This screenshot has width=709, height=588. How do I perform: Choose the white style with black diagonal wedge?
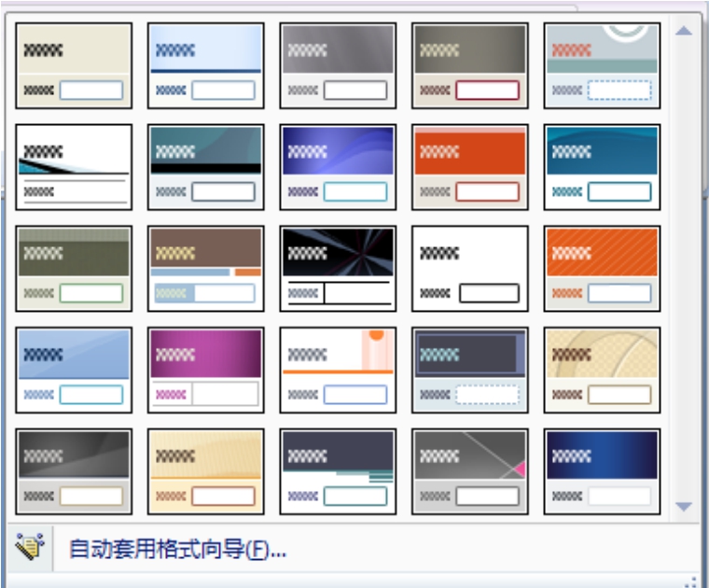coord(74,167)
